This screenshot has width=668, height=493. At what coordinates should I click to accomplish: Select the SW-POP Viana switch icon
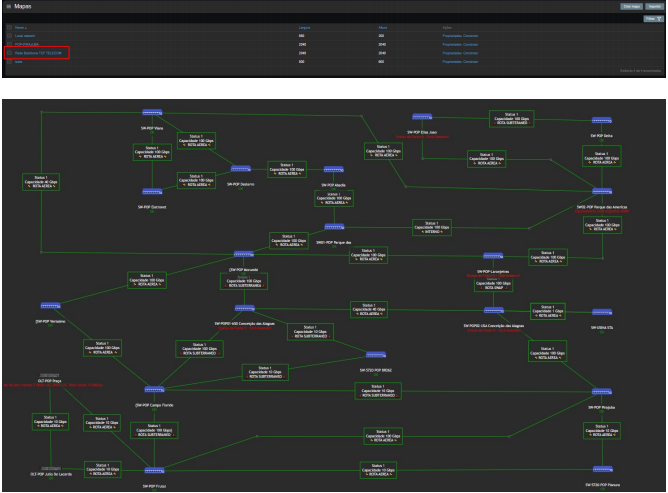(x=152, y=112)
